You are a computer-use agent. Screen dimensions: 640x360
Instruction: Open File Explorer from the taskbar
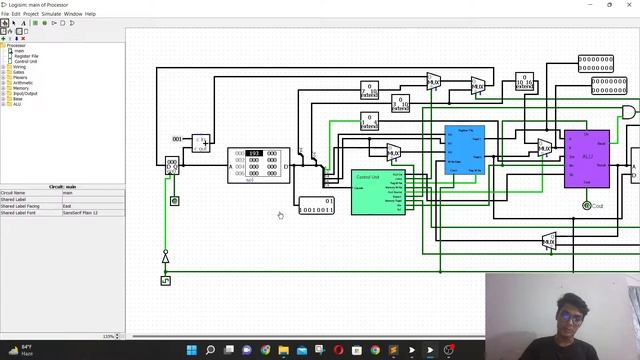283,350
